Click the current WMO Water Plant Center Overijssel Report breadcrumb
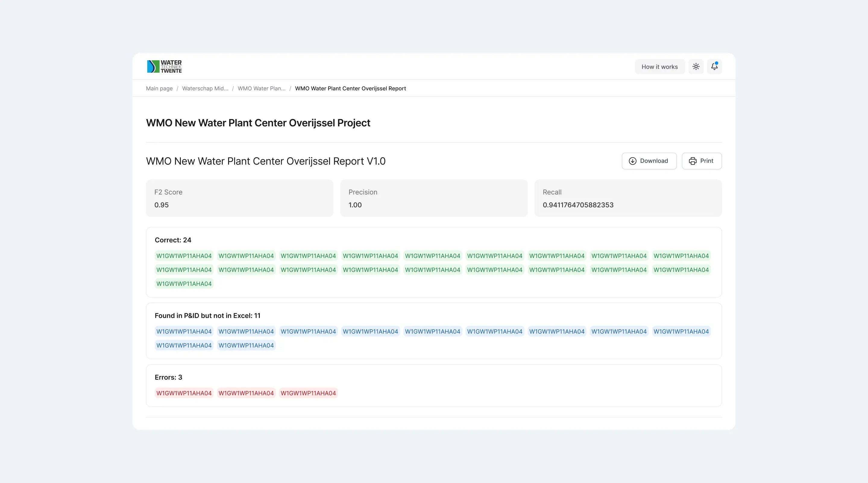This screenshot has height=483, width=868. tap(351, 88)
